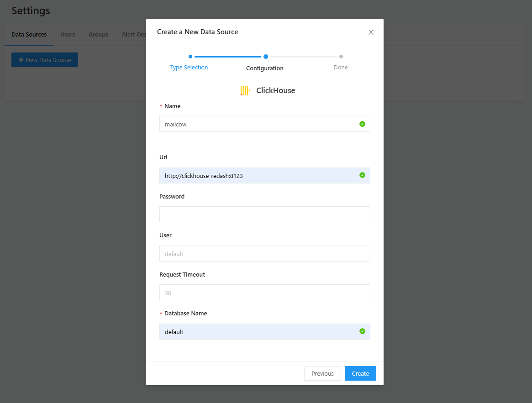Focus the Request Timeout input field
The width and height of the screenshot is (532, 403).
(x=265, y=293)
